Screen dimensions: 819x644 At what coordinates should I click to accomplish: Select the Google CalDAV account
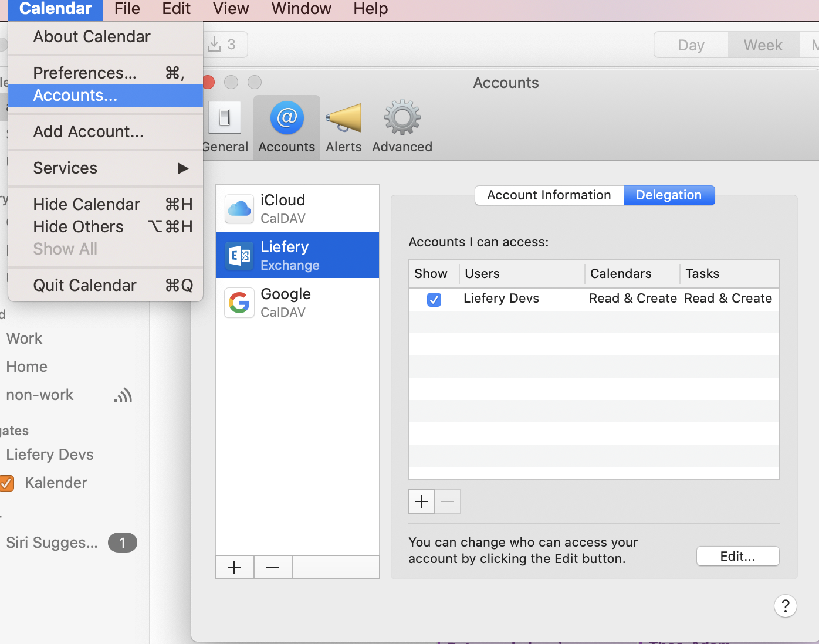297,302
